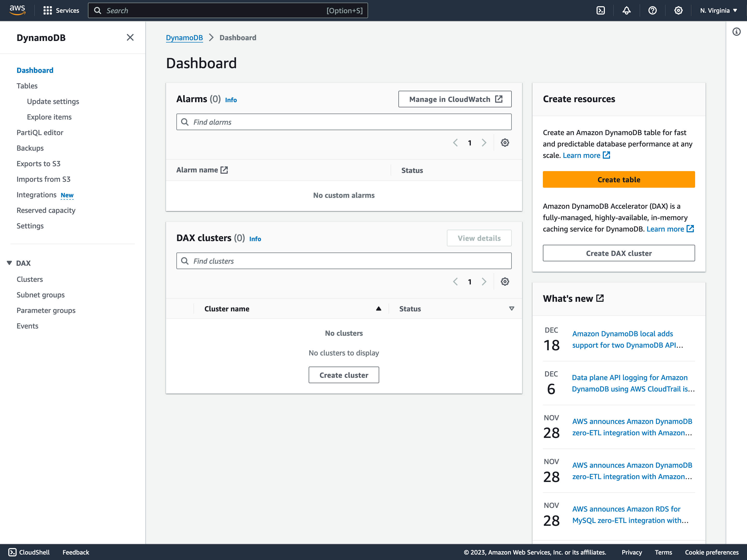Click the Cluster name sort ascending arrow
747x560 pixels.
pos(379,309)
